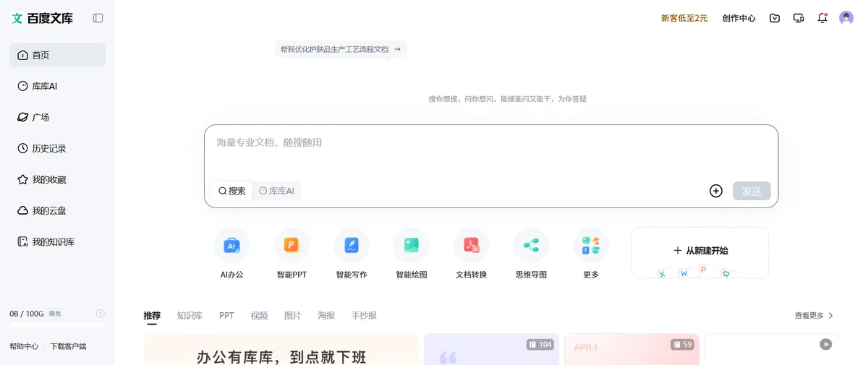Click the storage info question-mark icon

pyautogui.click(x=101, y=314)
